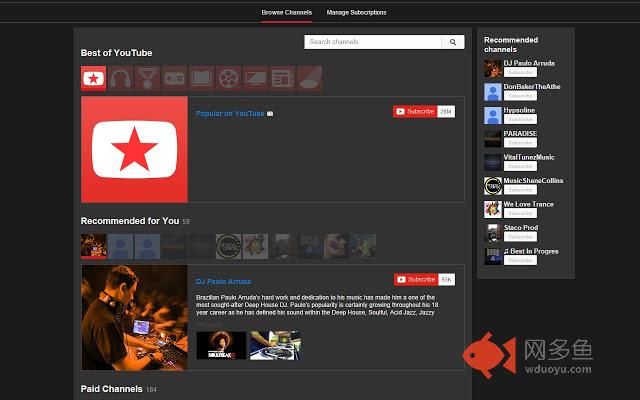Select the circular logo avatar in Recommended row
Viewport: 640px width, 400px height.
click(228, 247)
